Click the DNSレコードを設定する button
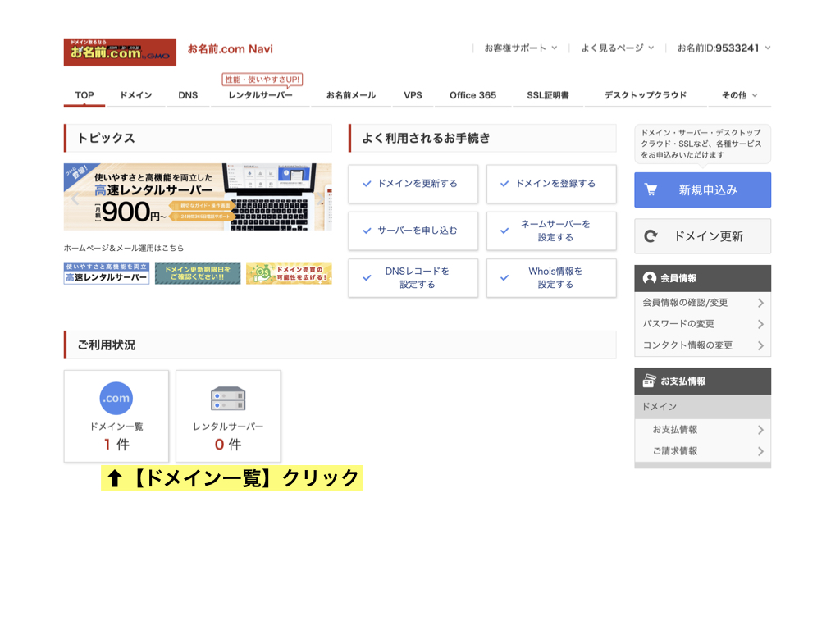The height and width of the screenshot is (630, 840). coord(413,278)
